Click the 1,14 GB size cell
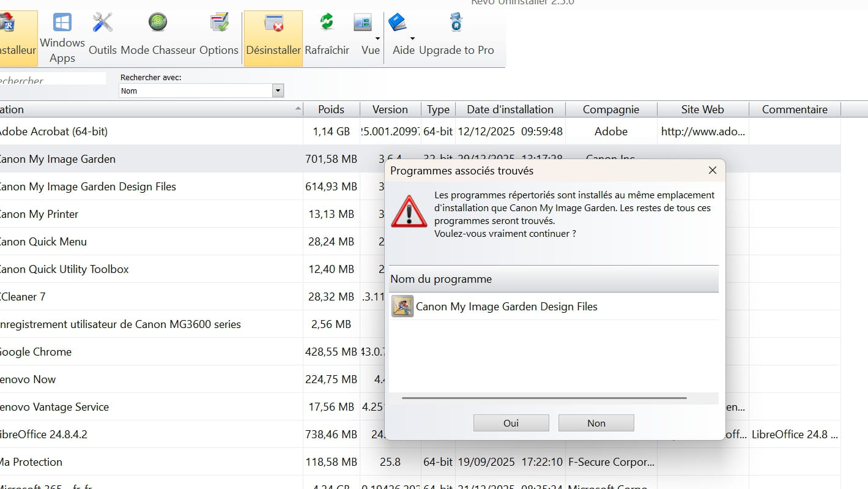 (332, 132)
